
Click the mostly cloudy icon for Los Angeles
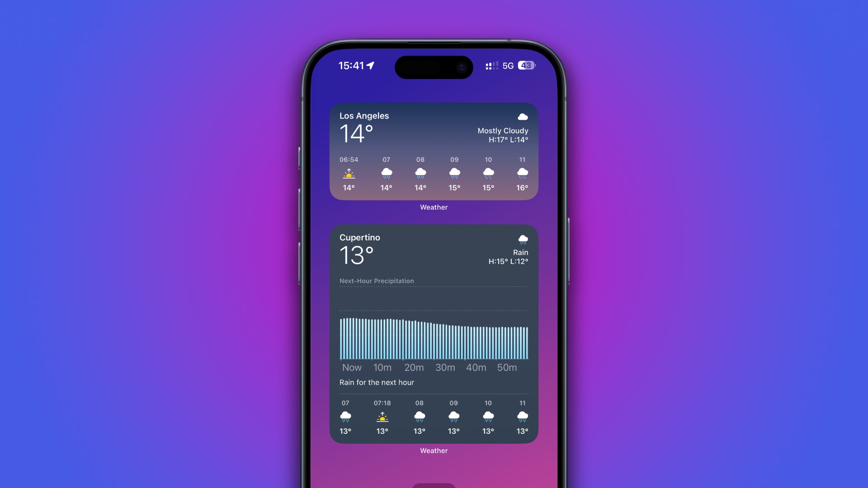[522, 116]
